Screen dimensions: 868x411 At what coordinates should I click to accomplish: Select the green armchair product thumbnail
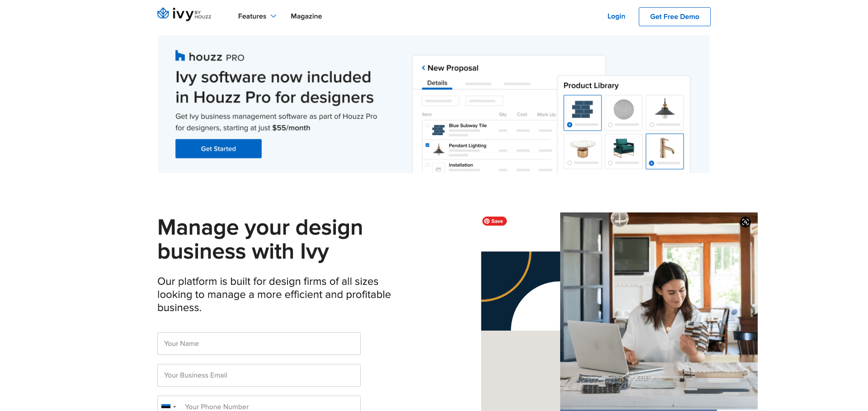coord(623,151)
